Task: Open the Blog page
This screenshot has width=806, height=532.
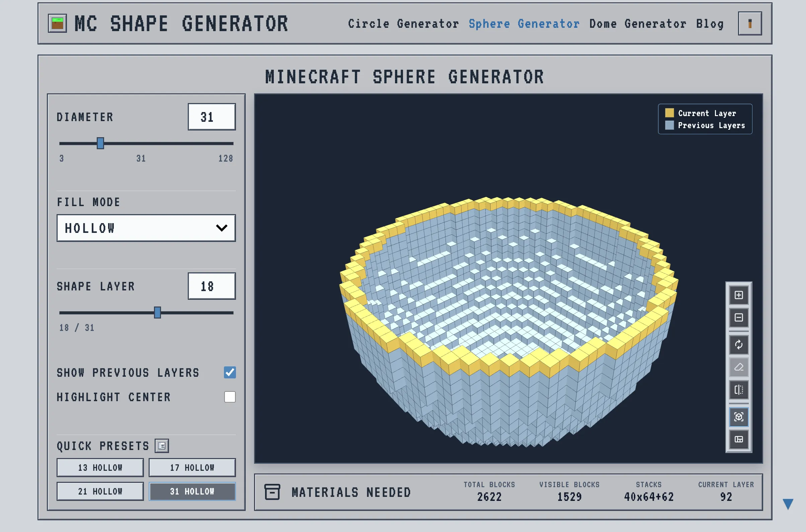Action: (710, 24)
